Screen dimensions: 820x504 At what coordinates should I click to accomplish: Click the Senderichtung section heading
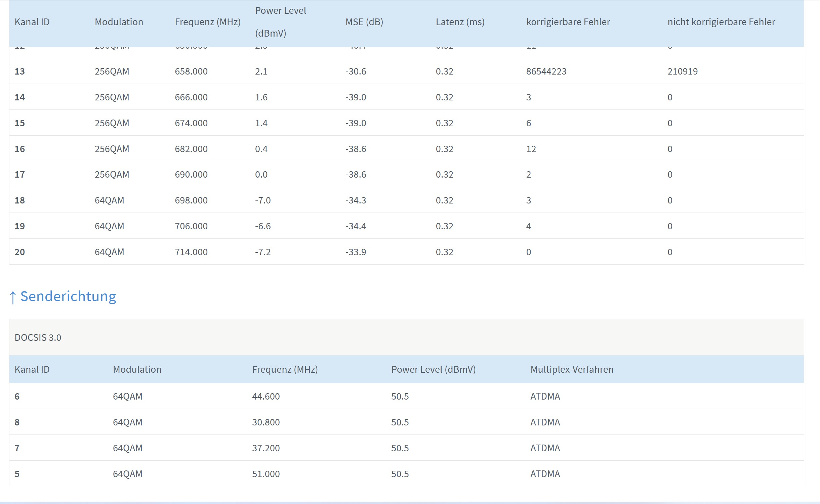tap(68, 296)
